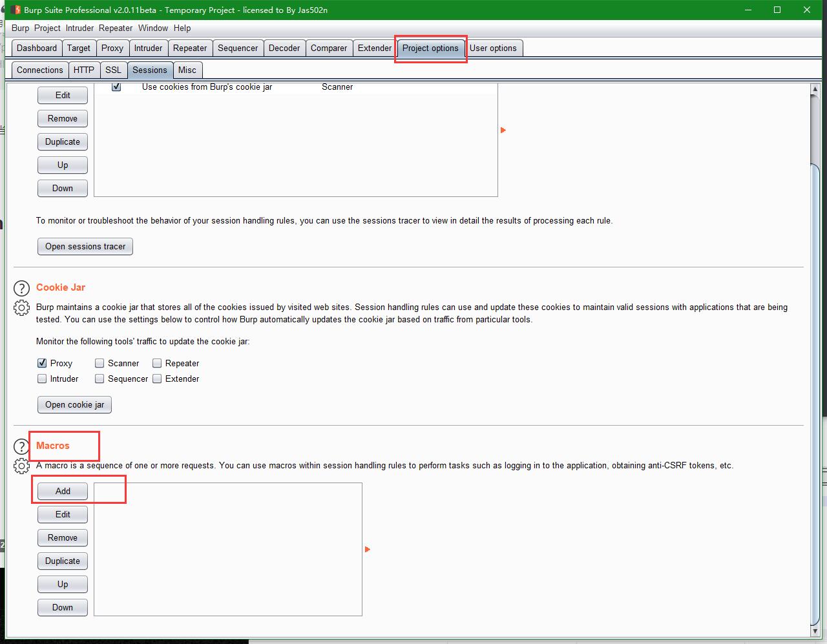Click the red arrow beside the macros list
This screenshot has height=644, width=827.
(x=367, y=550)
